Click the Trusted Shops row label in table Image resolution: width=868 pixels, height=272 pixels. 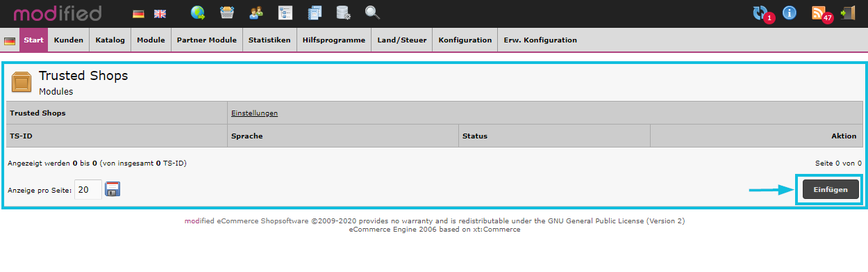point(37,113)
